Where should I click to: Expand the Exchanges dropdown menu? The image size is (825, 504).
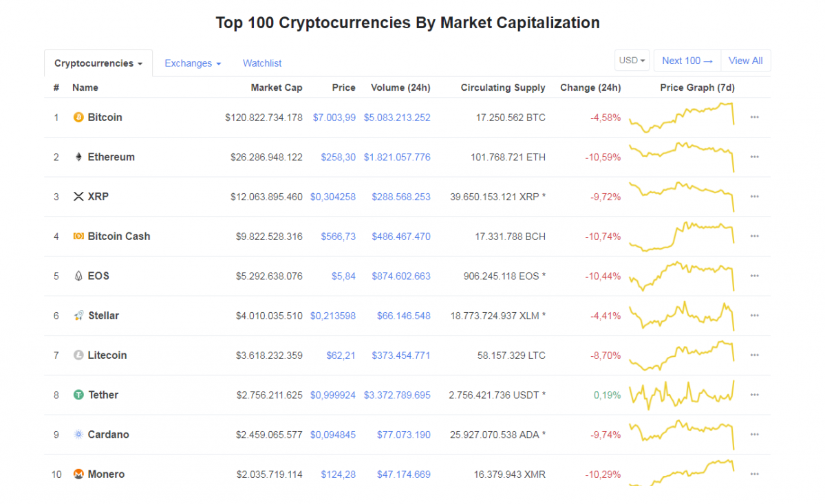click(x=193, y=63)
